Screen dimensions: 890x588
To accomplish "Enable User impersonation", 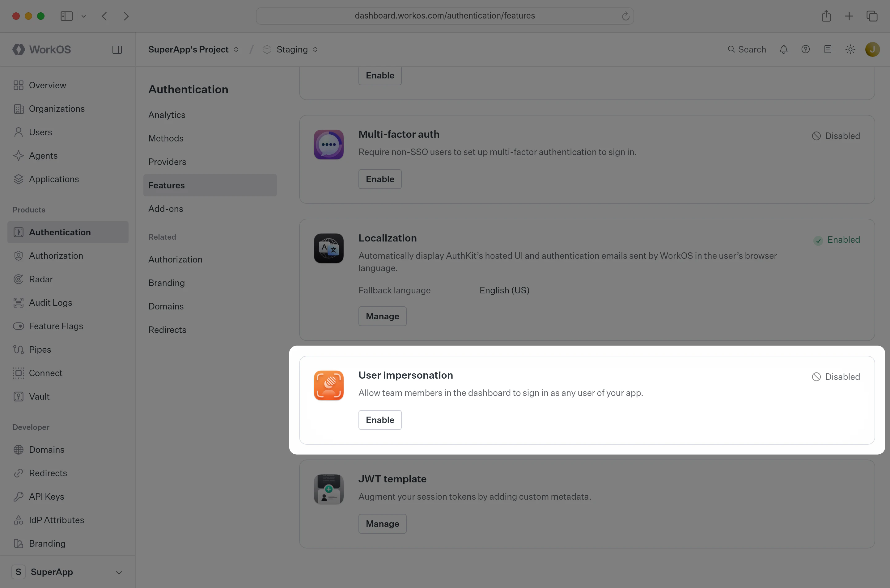I will (x=380, y=420).
